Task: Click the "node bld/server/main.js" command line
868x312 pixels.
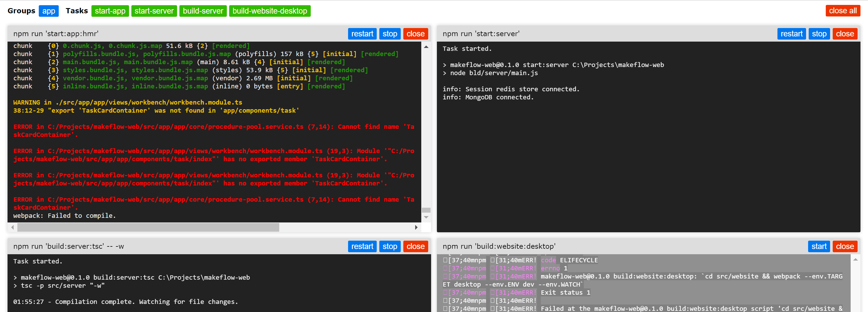Action: (x=490, y=73)
